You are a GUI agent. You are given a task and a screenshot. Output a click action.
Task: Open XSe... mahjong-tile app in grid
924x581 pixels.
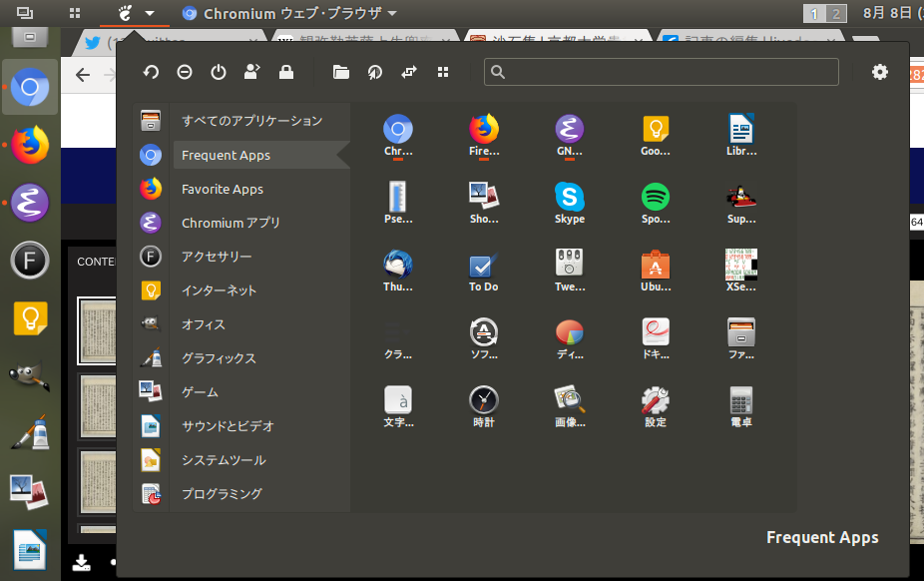(741, 272)
